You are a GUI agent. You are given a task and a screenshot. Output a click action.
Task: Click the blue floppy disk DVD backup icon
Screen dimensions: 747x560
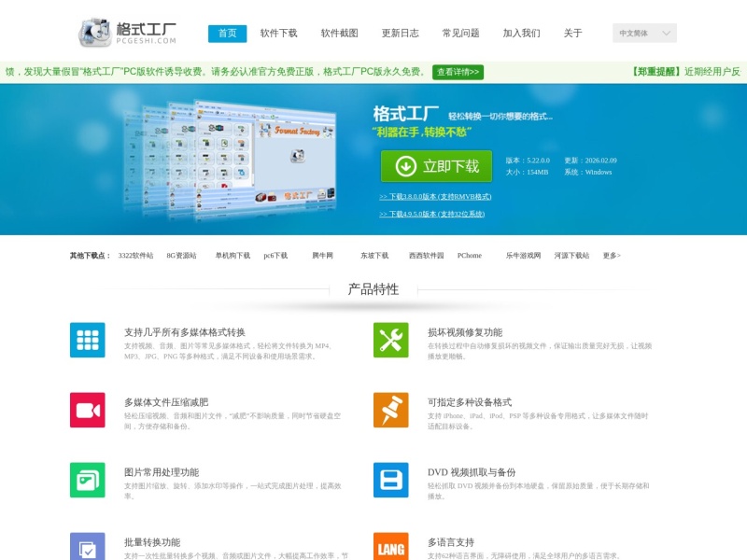pos(390,480)
